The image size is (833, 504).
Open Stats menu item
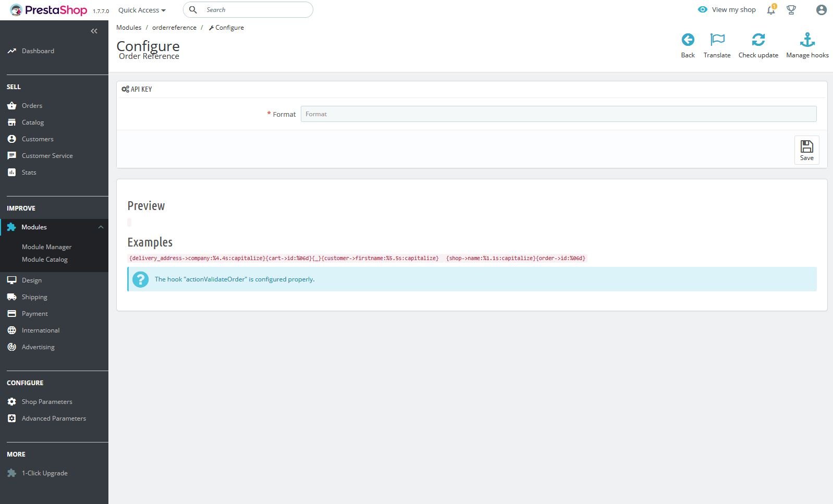pos(29,172)
